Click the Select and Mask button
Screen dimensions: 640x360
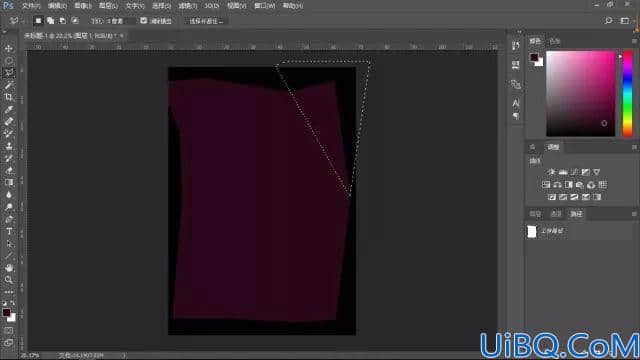click(x=206, y=21)
